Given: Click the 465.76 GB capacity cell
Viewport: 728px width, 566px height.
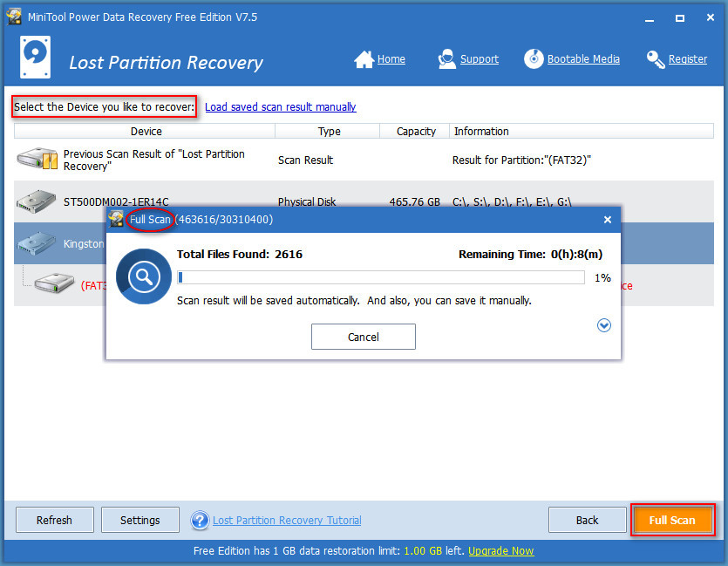Looking at the screenshot, I should 415,202.
